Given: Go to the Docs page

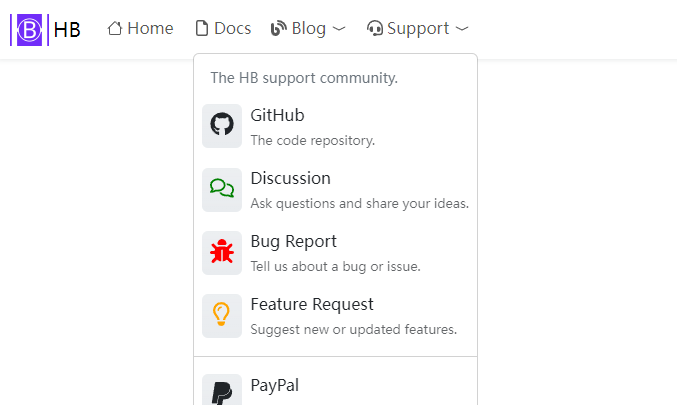Looking at the screenshot, I should (232, 29).
